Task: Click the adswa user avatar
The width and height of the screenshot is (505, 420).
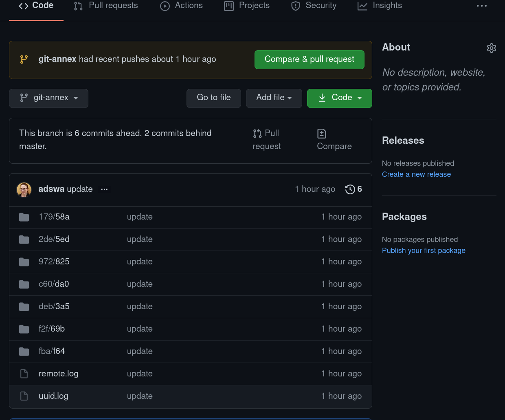Action: click(24, 189)
